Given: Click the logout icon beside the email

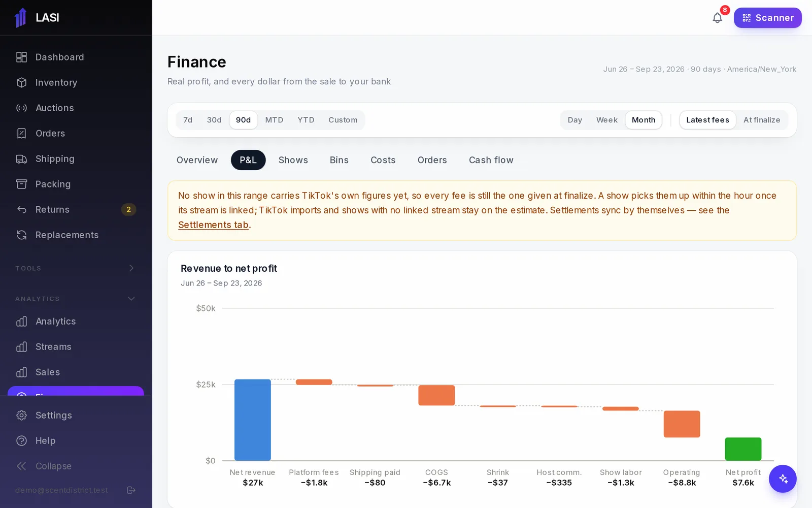Looking at the screenshot, I should tap(131, 490).
